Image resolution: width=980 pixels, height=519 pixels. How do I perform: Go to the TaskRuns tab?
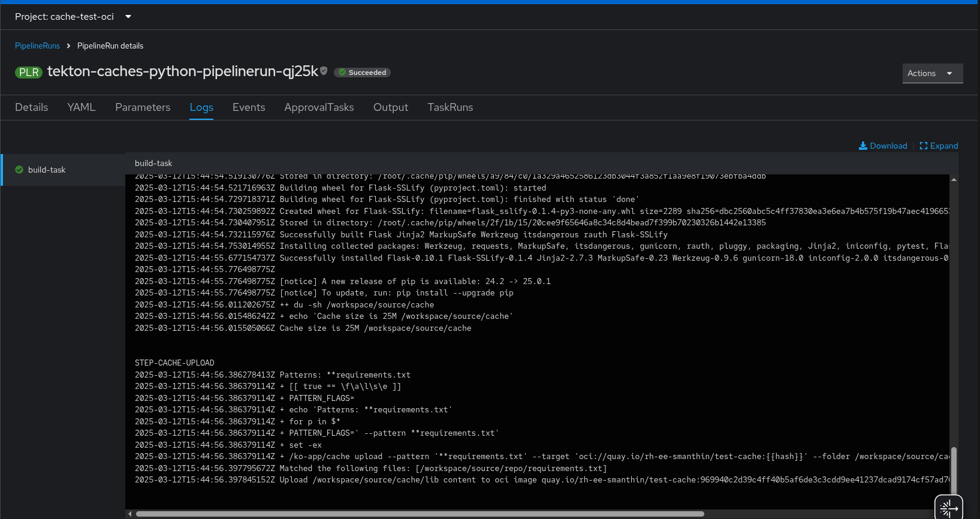(450, 107)
